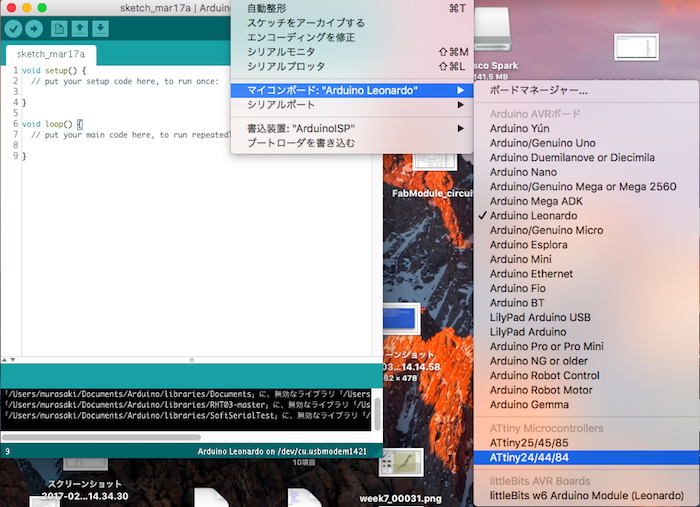Screen dimensions: 700x507
Task: Select スケッチをアーカイブする menu entry
Action: tap(352, 23)
